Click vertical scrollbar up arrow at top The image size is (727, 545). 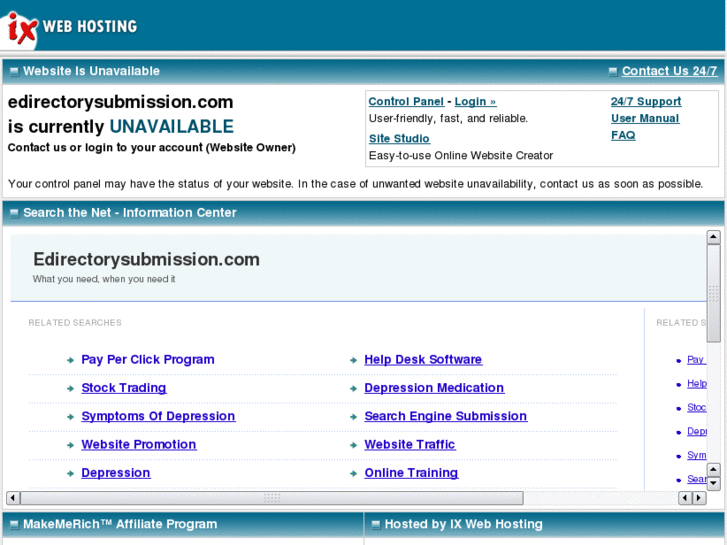tap(713, 237)
